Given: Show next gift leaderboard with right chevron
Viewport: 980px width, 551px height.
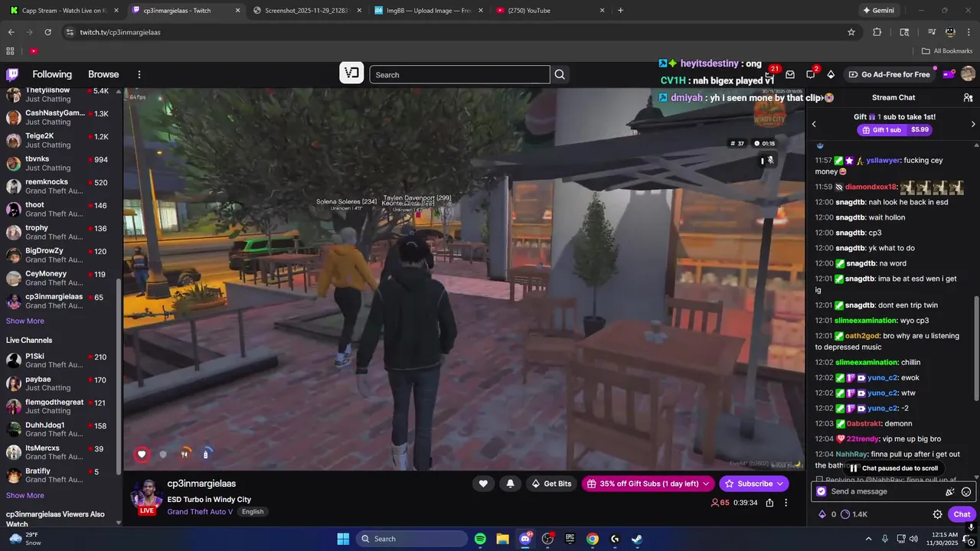Looking at the screenshot, I should coord(973,124).
